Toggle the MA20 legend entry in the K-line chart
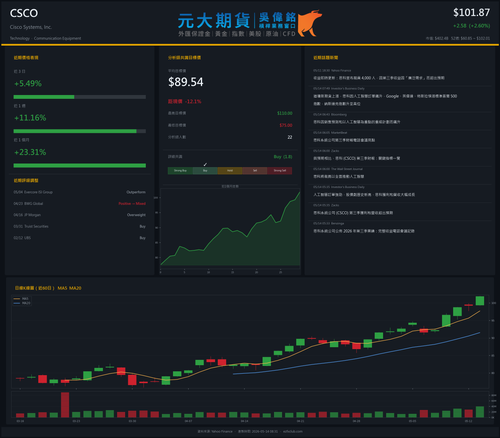 [x=22, y=303]
